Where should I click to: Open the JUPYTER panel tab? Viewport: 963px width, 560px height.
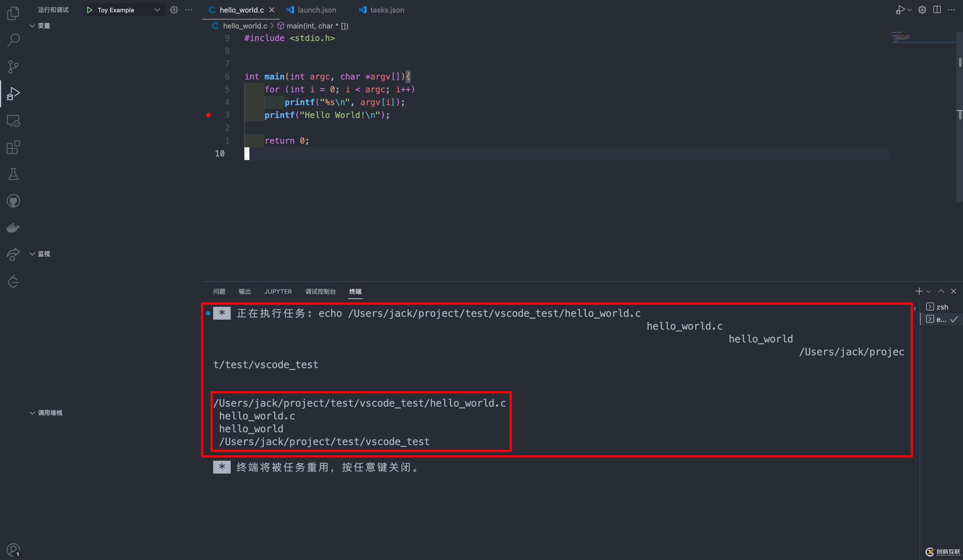click(x=278, y=291)
